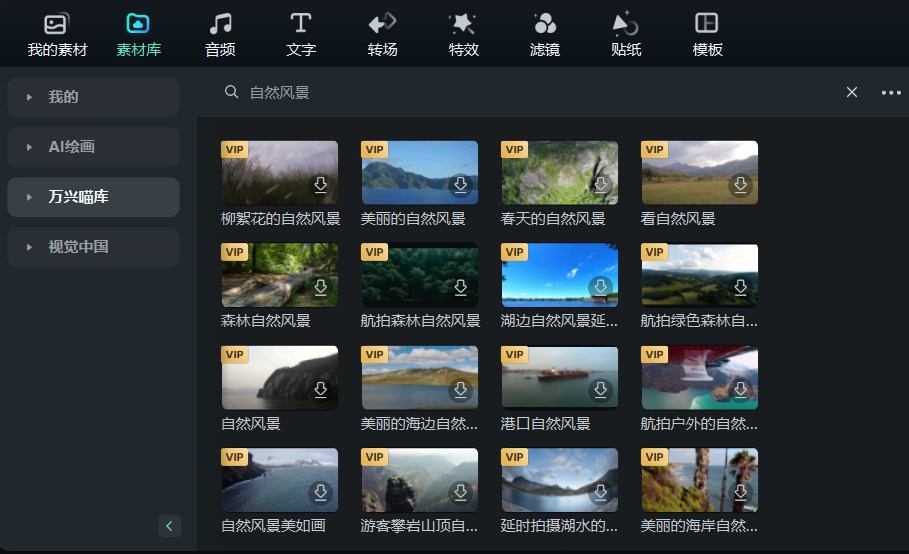Click the 航拍绿色森林自... caption

click(x=699, y=321)
